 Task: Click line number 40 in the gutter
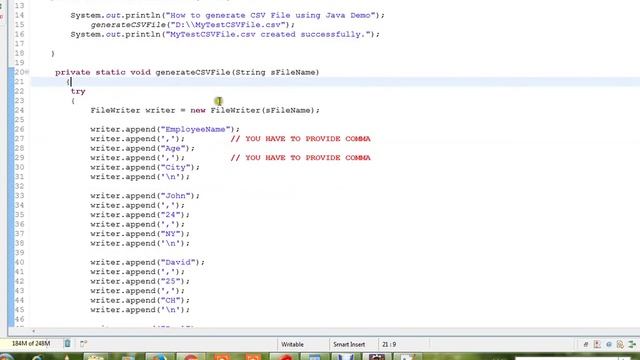pyautogui.click(x=19, y=262)
